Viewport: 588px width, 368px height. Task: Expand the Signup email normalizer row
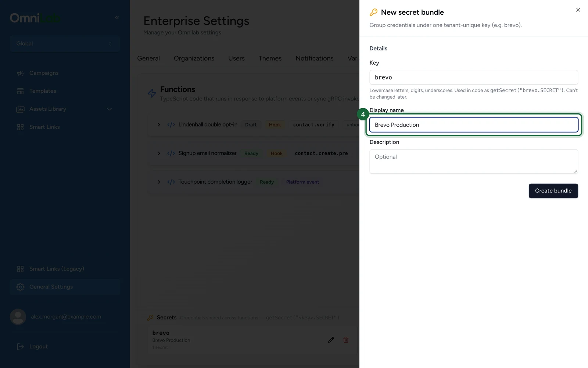(159, 153)
